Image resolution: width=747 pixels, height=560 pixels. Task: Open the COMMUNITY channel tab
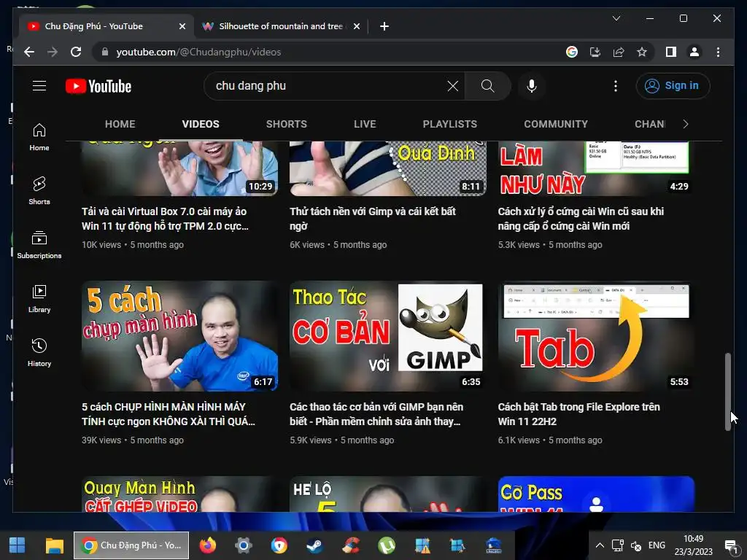pos(556,124)
